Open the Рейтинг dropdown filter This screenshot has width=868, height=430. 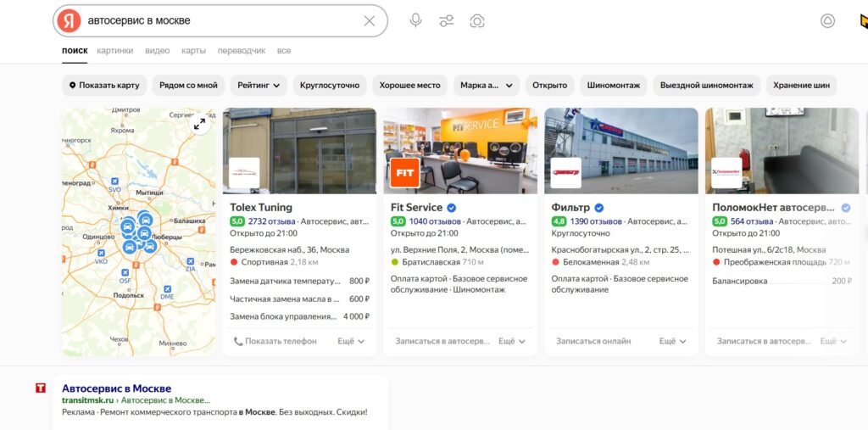(259, 86)
